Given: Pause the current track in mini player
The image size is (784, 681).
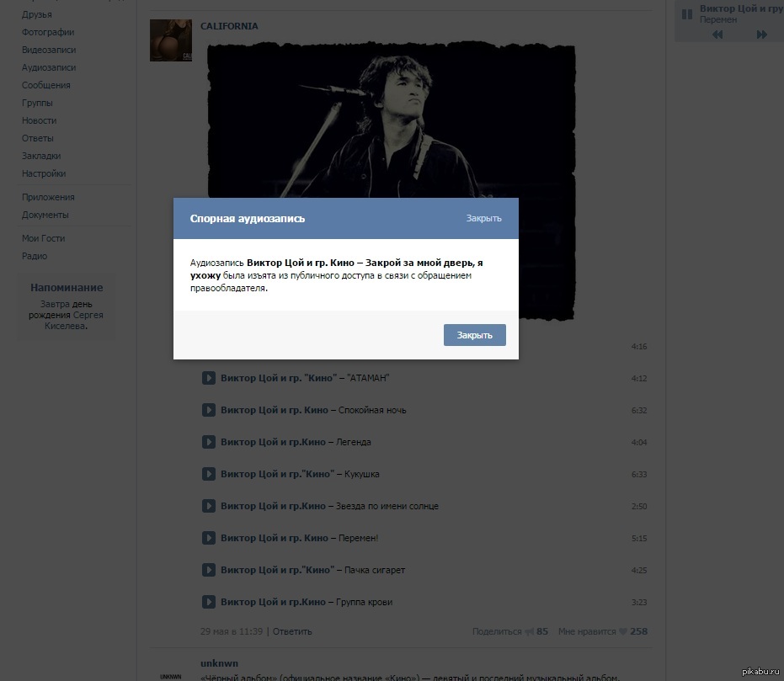Looking at the screenshot, I should click(x=687, y=13).
